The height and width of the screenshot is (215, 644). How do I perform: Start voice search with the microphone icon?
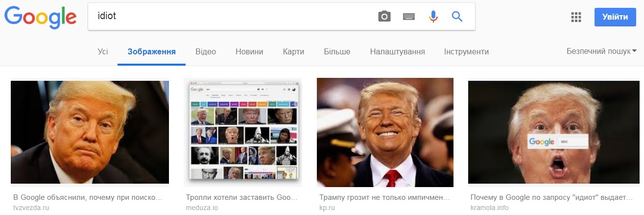[433, 17]
